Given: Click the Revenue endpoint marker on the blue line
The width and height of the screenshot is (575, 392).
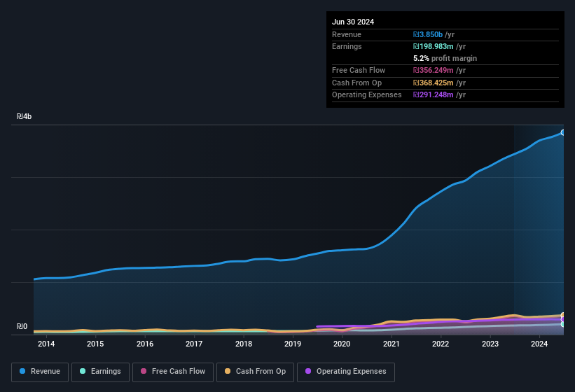Looking at the screenshot, I should (563, 132).
